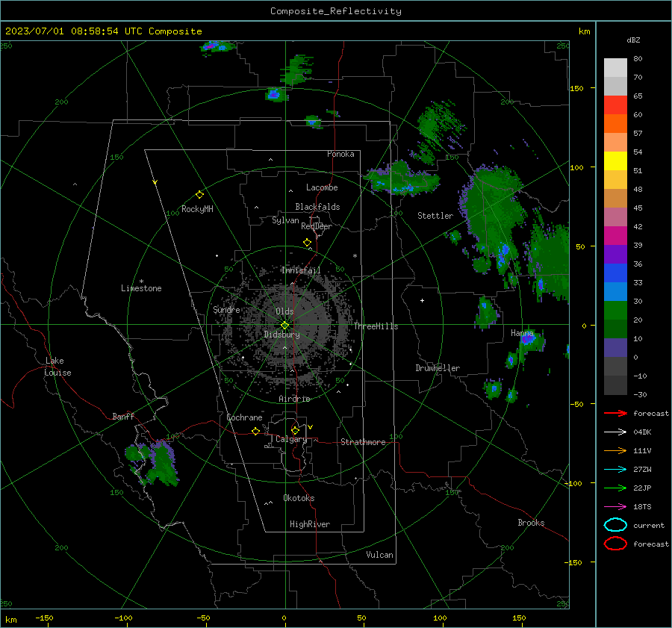Click the Cochrane label
Image resolution: width=672 pixels, height=628 pixels.
coord(244,417)
